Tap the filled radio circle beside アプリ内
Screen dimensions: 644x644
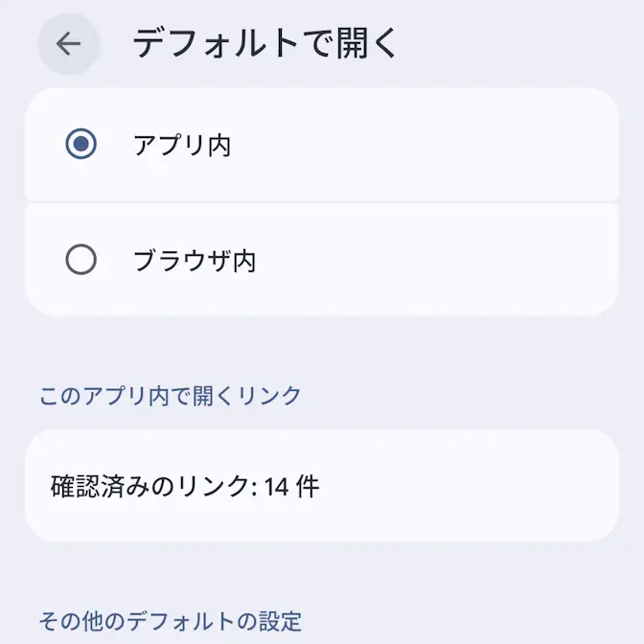(81, 145)
